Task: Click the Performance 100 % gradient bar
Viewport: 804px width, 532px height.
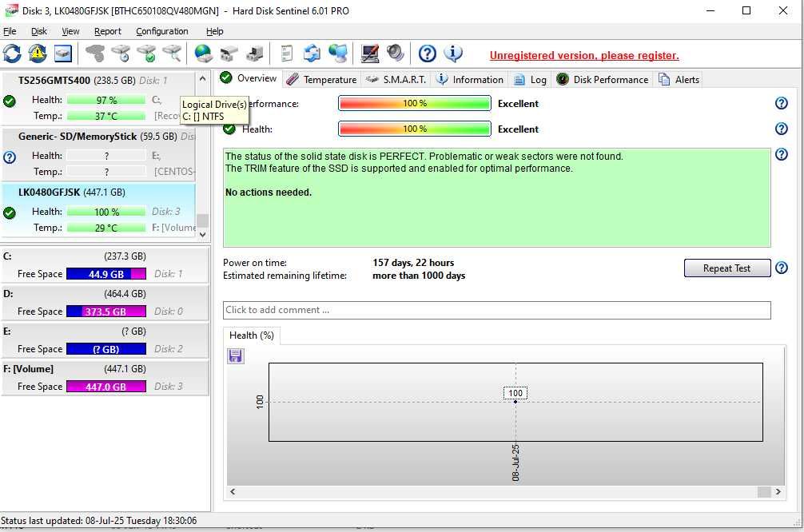Action: pos(414,104)
